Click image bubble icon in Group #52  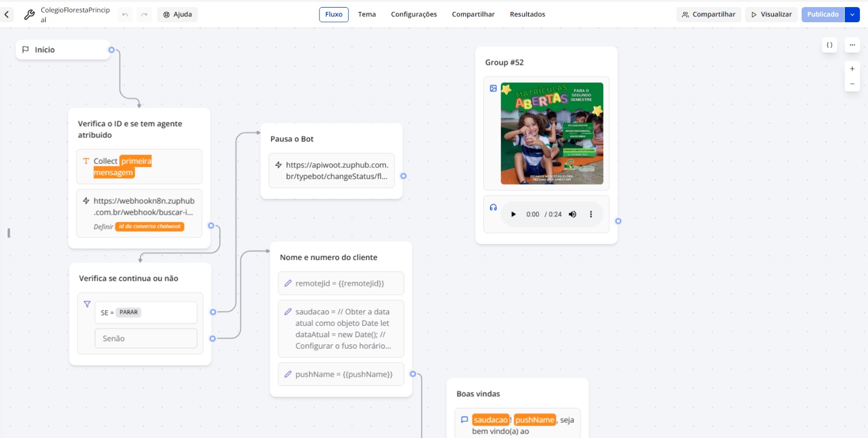(x=493, y=88)
